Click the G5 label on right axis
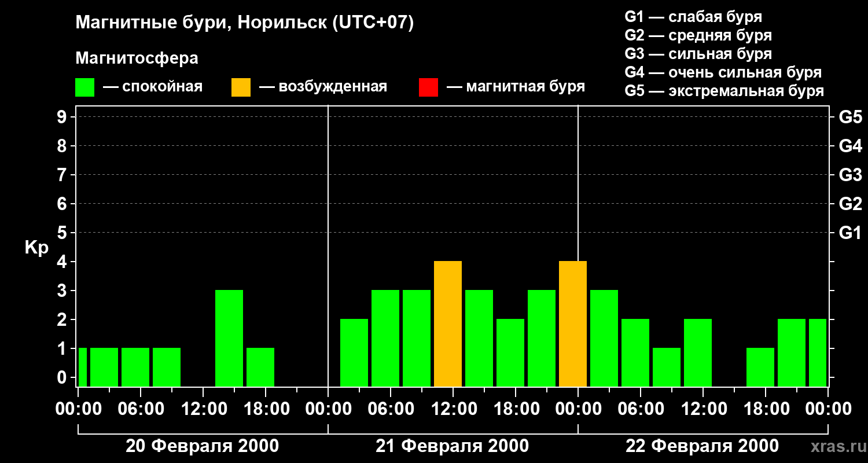Screen dimensions: 868x463 [850, 117]
